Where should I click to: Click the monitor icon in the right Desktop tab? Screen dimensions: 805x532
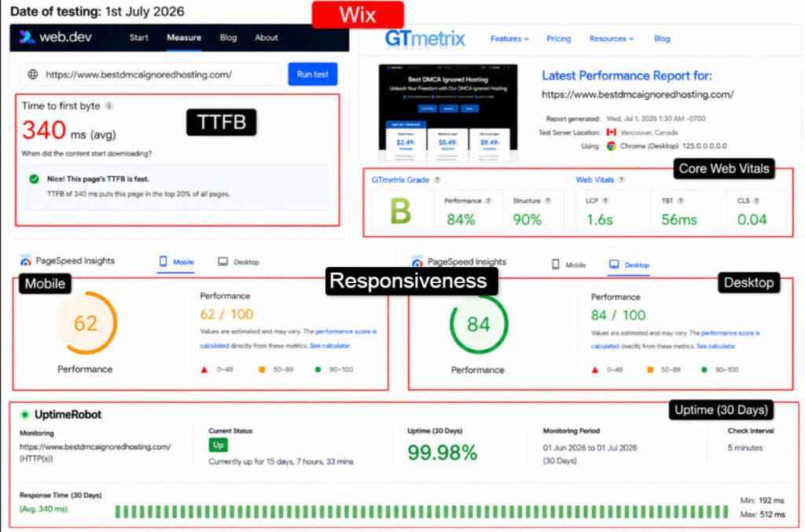tap(614, 265)
